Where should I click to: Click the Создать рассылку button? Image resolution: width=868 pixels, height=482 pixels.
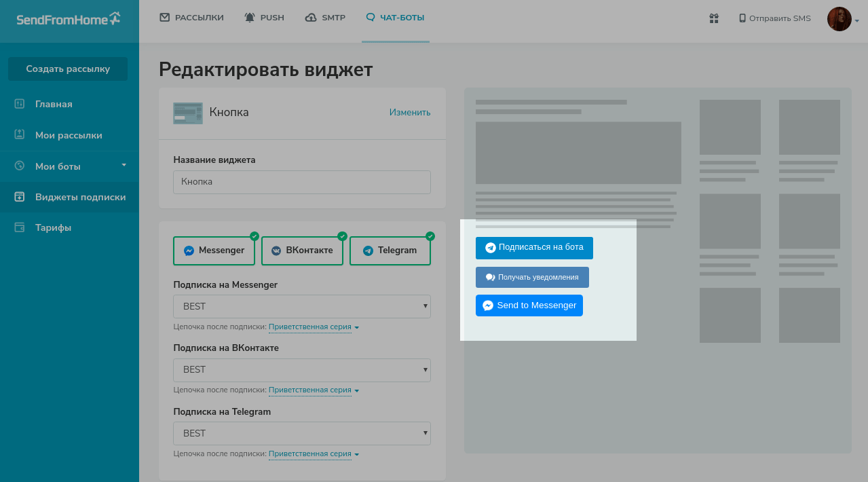pos(68,69)
